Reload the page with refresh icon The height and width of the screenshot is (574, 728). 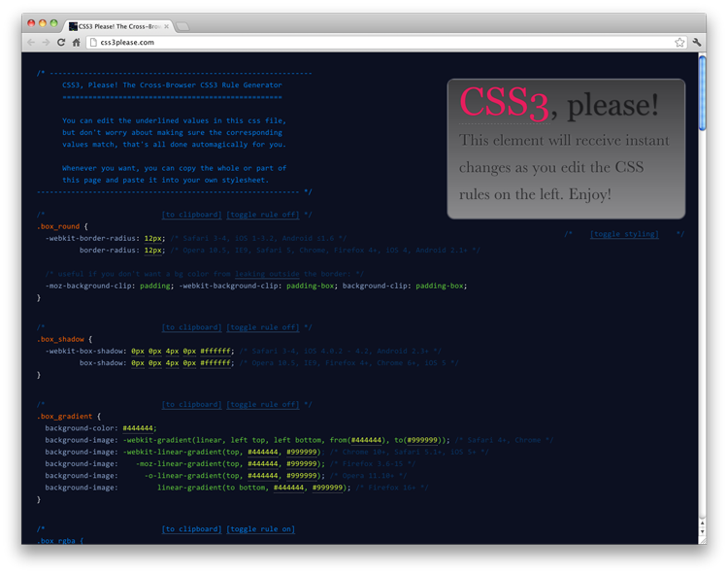pyautogui.click(x=61, y=43)
